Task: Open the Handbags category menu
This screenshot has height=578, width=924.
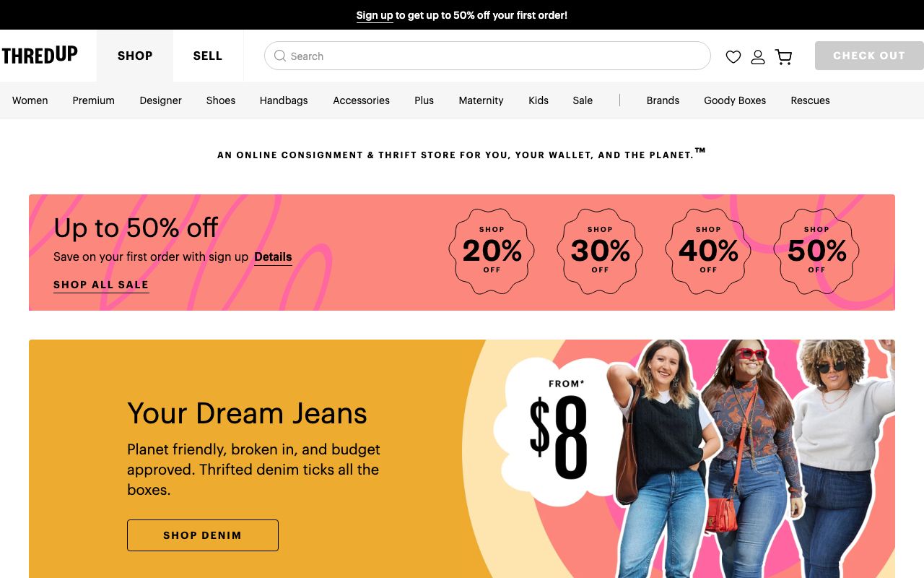Action: click(284, 100)
